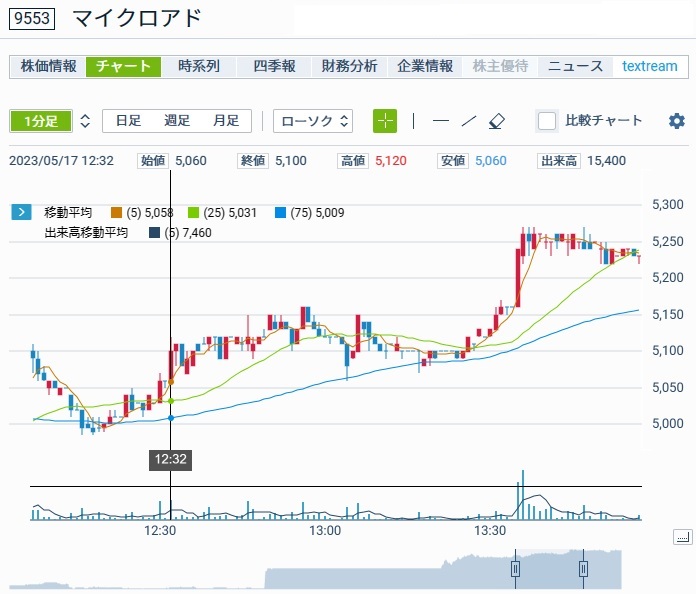696x594 pixels.
Task: Open the ローソク chart type dropdown
Action: point(313,121)
